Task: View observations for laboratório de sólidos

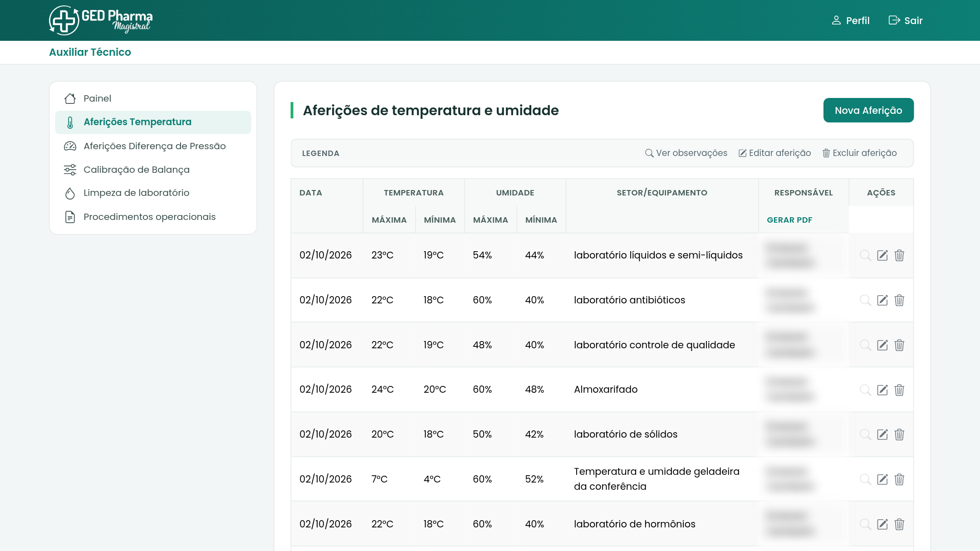Action: pos(865,434)
